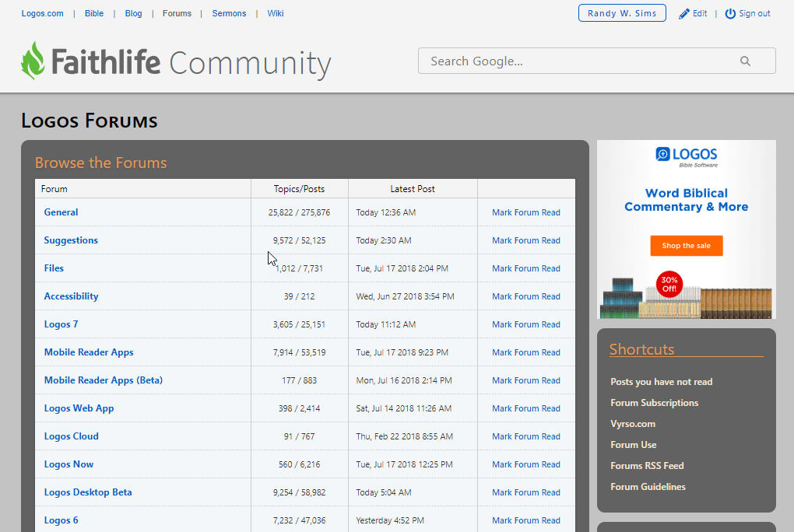This screenshot has height=532, width=794.
Task: Mark Forum Read for Logos Web App row
Action: [525, 408]
